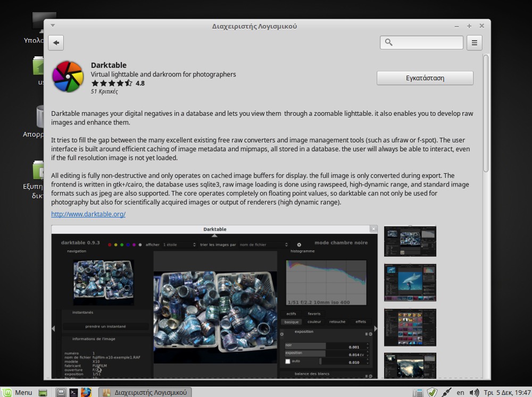Open the volume control speaker icon
The image size is (532, 397).
pos(474,393)
